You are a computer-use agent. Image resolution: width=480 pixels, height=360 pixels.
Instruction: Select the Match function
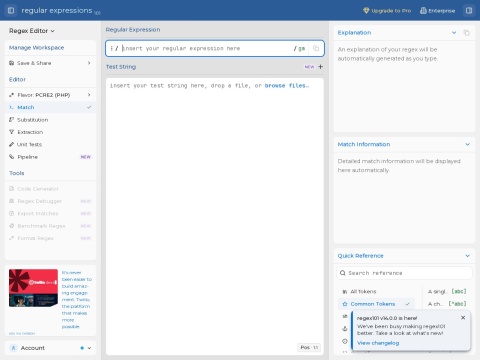click(50, 107)
